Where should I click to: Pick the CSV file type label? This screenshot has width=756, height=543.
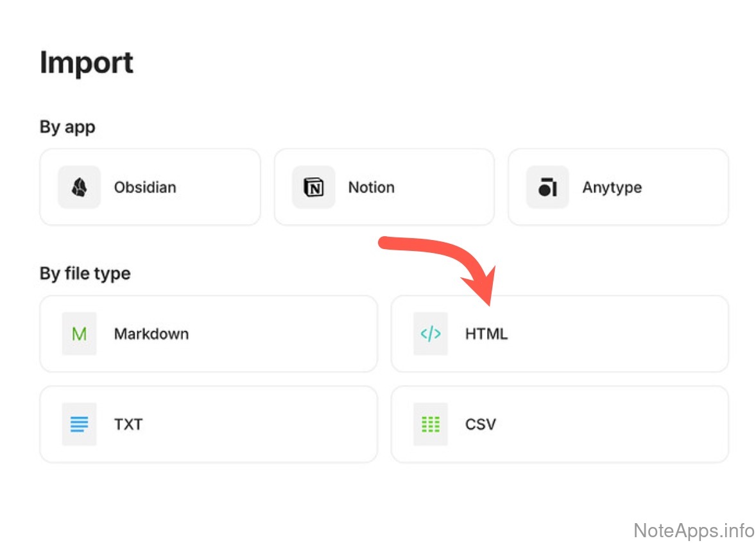point(481,424)
